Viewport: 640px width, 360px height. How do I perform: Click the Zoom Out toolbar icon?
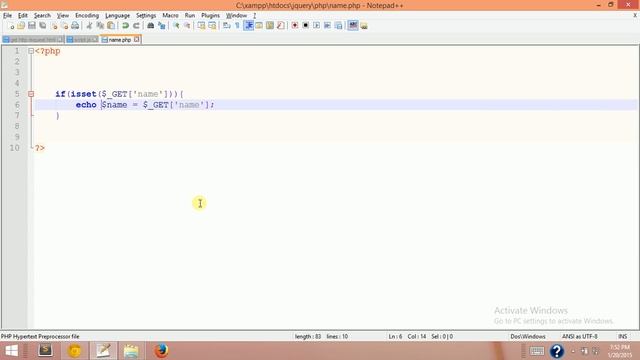pyautogui.click(x=187, y=26)
